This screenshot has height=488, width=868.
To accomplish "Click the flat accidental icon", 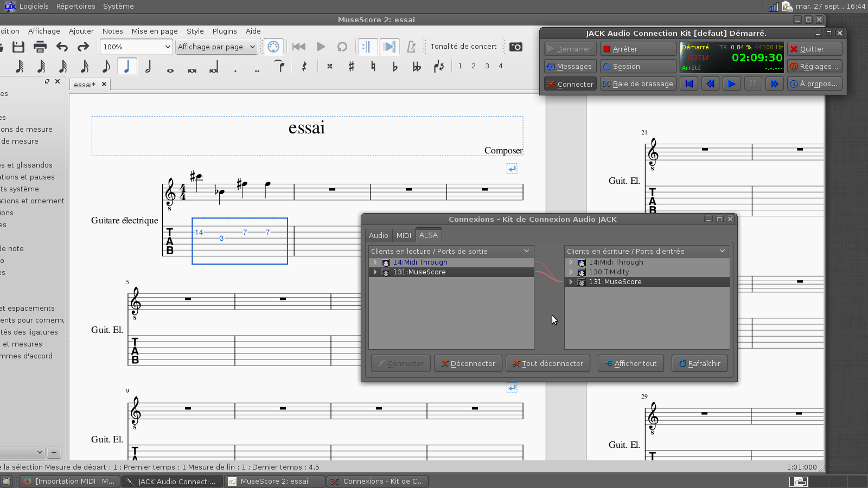I will coord(394,67).
